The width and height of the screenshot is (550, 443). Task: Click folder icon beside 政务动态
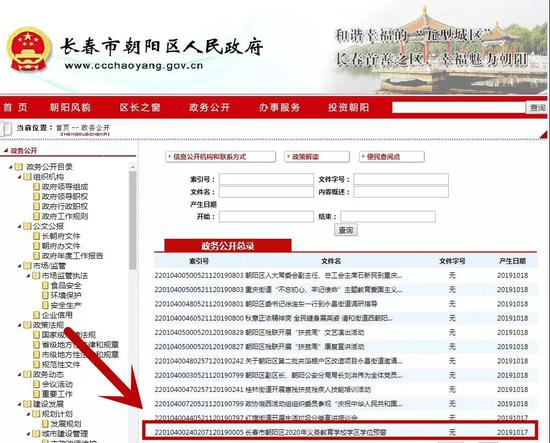click(27, 374)
